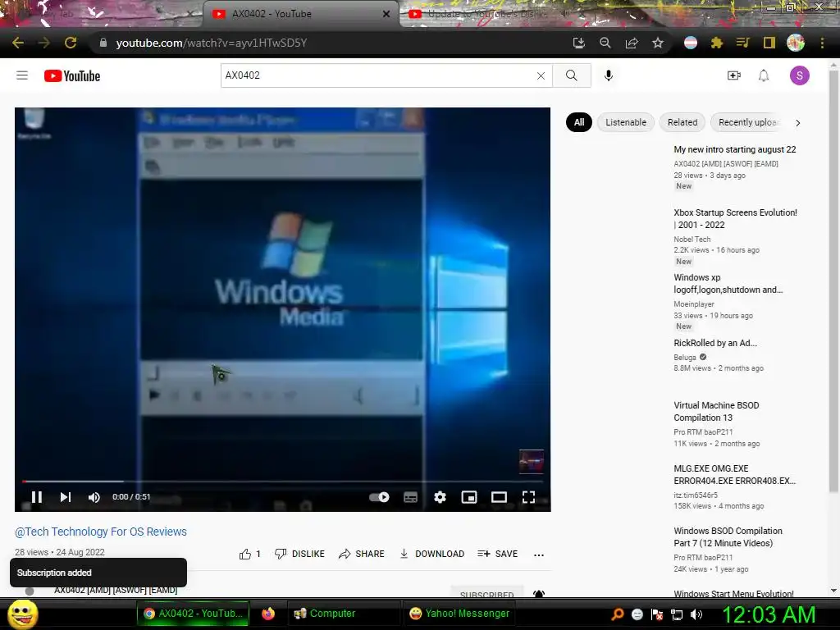This screenshot has height=630, width=840.
Task: Click the SHARE button
Action: (362, 554)
